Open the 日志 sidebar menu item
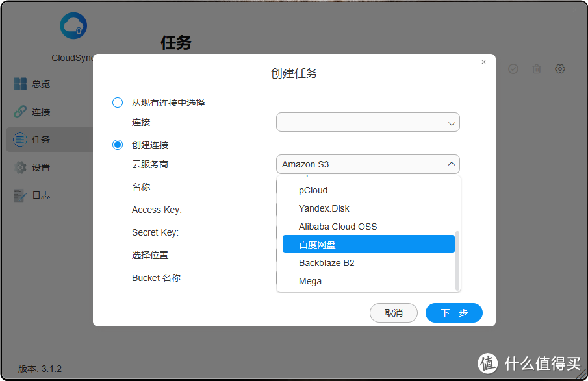The height and width of the screenshot is (381, 588). pyautogui.click(x=49, y=195)
